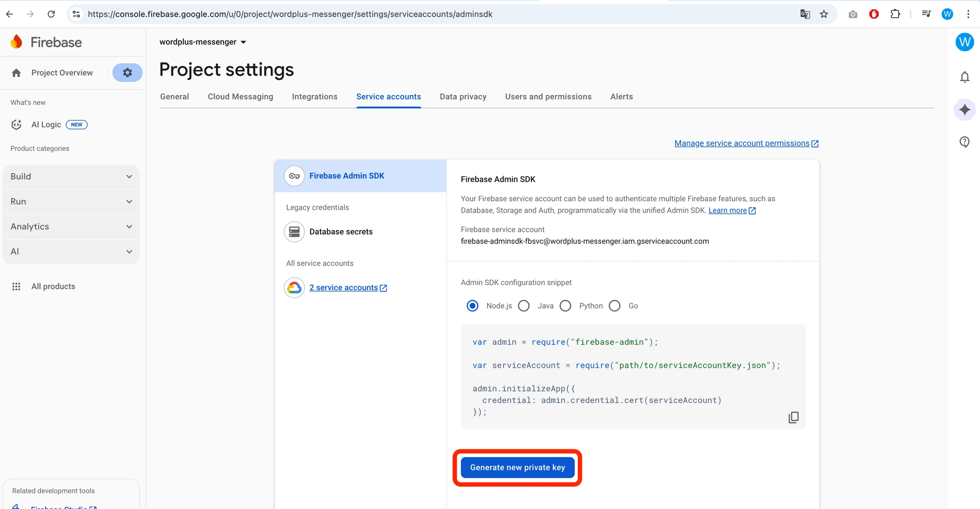Switch to the General tab
980x509 pixels.
tap(174, 97)
